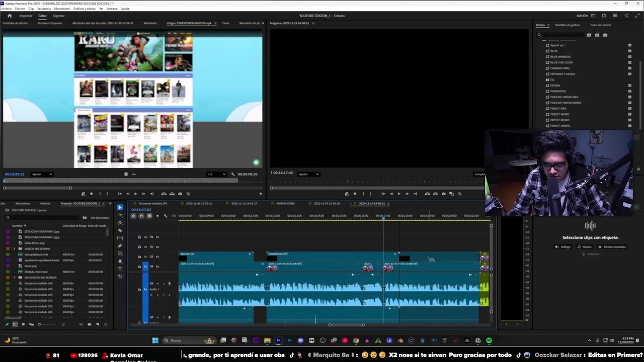The width and height of the screenshot is (644, 362).
Task: Open the workspaces layout icon
Action: 593,16
